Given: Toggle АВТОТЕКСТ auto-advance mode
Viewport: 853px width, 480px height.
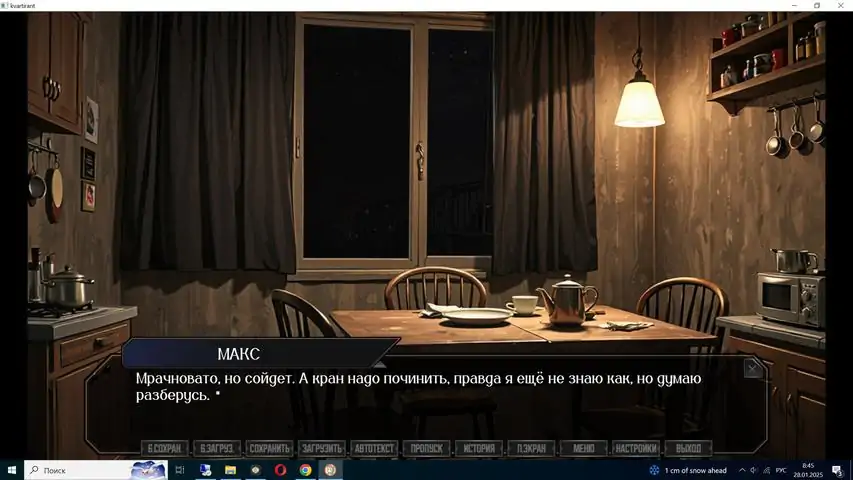Looking at the screenshot, I should (374, 448).
